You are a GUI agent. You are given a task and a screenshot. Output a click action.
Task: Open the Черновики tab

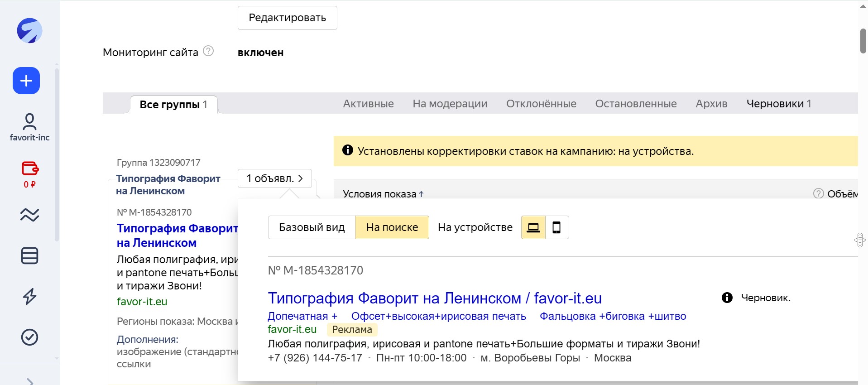(x=779, y=104)
